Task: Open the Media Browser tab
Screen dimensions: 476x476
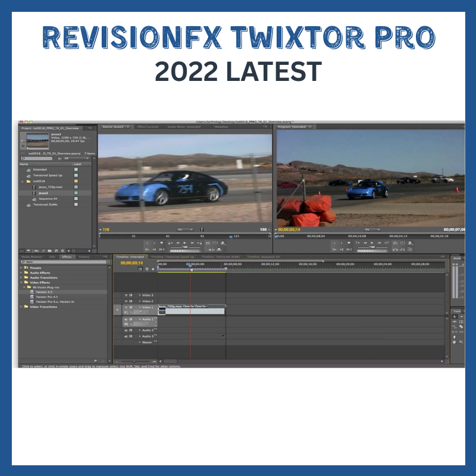Action: click(x=33, y=257)
